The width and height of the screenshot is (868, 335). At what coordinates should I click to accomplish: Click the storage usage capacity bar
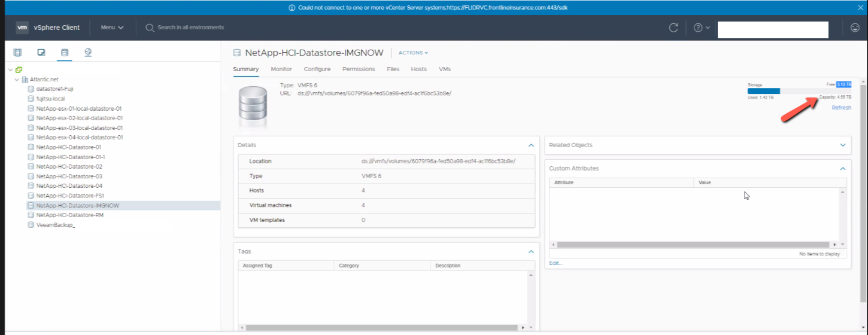[799, 91]
